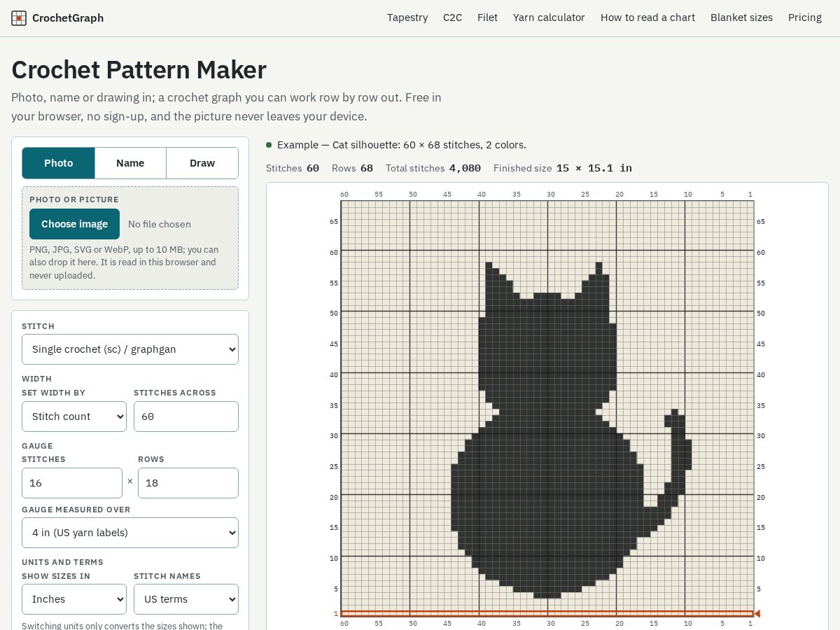Switch to the Name tab
Screen dimensions: 840x630
coord(130,163)
